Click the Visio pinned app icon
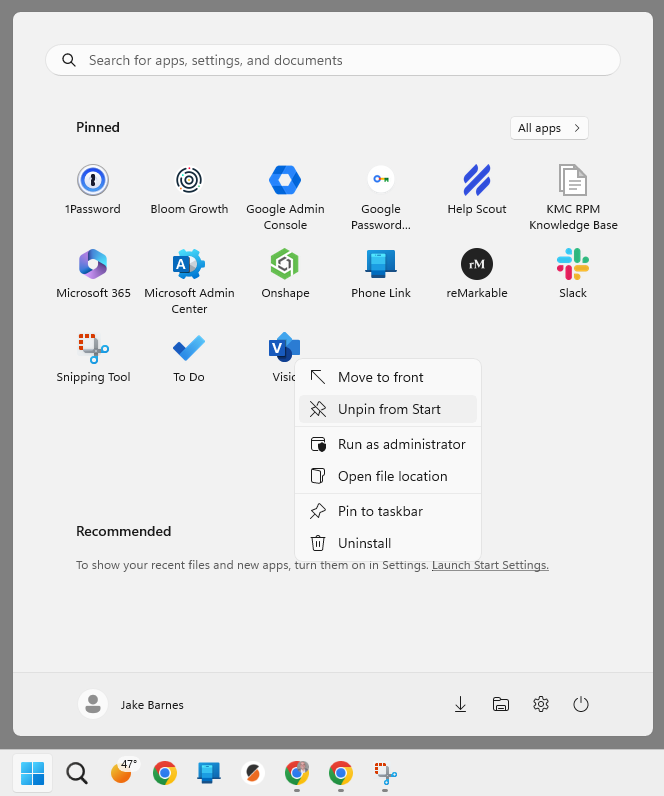The image size is (664, 796). pyautogui.click(x=284, y=347)
